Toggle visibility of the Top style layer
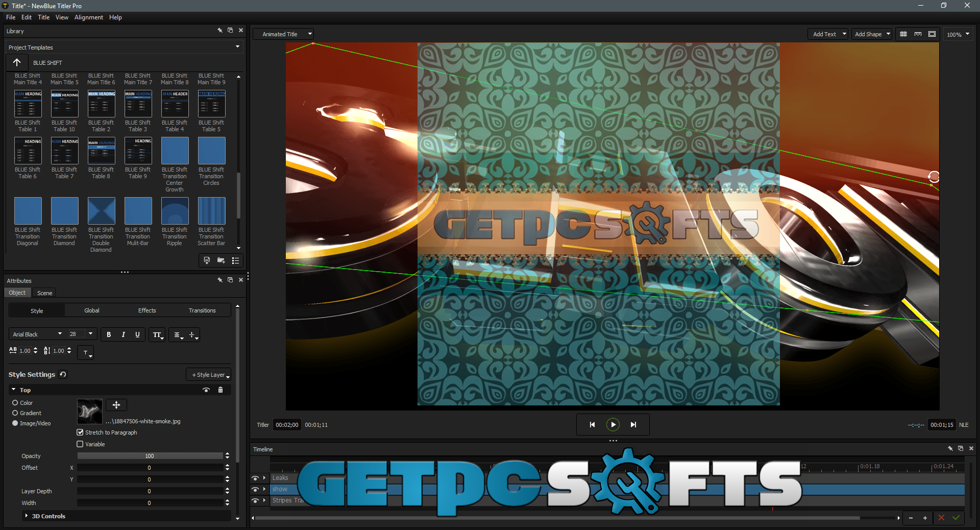 [206, 390]
